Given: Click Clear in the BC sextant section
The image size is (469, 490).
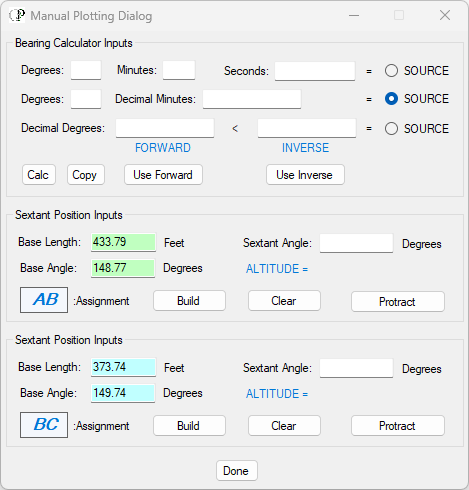Looking at the screenshot, I should (284, 426).
